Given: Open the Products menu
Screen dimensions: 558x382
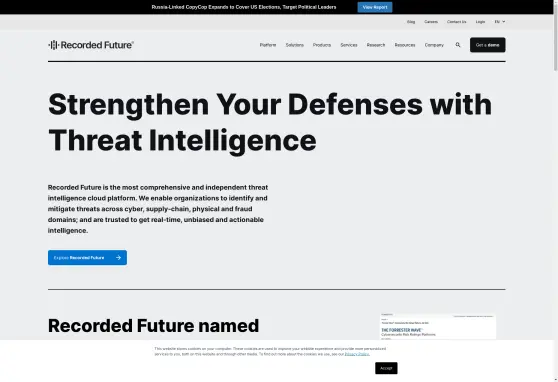Looking at the screenshot, I should [322, 45].
